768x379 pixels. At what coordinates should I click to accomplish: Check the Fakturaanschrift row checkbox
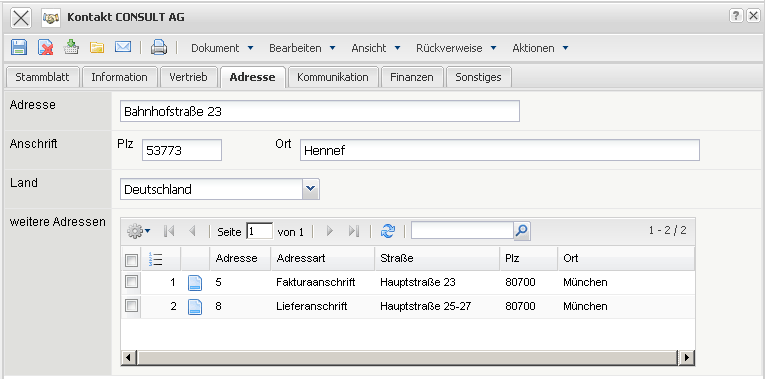tap(131, 282)
